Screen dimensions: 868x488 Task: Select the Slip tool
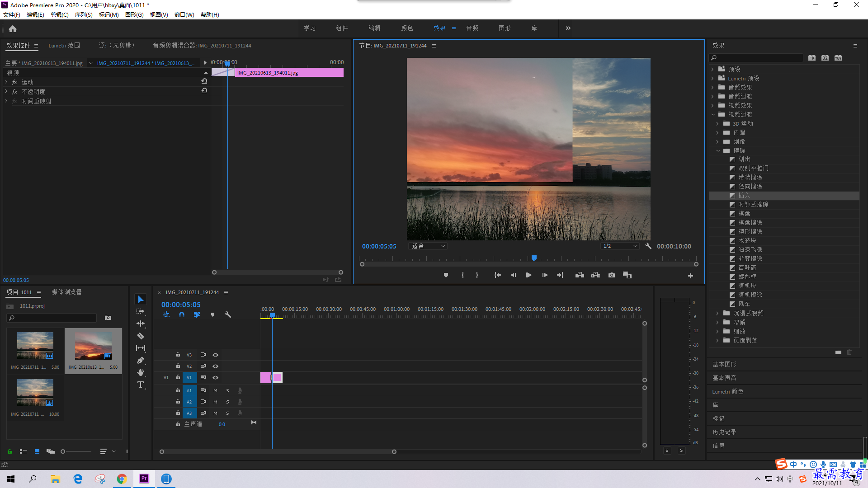pyautogui.click(x=141, y=348)
